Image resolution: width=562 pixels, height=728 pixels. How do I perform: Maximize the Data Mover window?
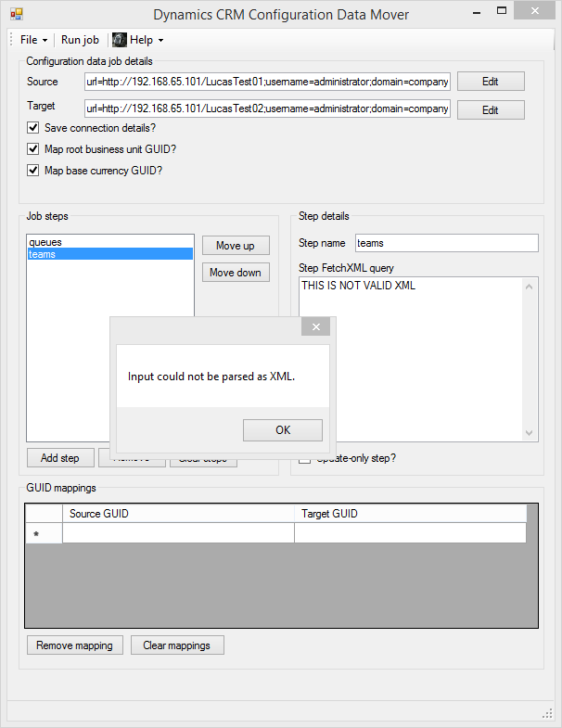[x=502, y=11]
